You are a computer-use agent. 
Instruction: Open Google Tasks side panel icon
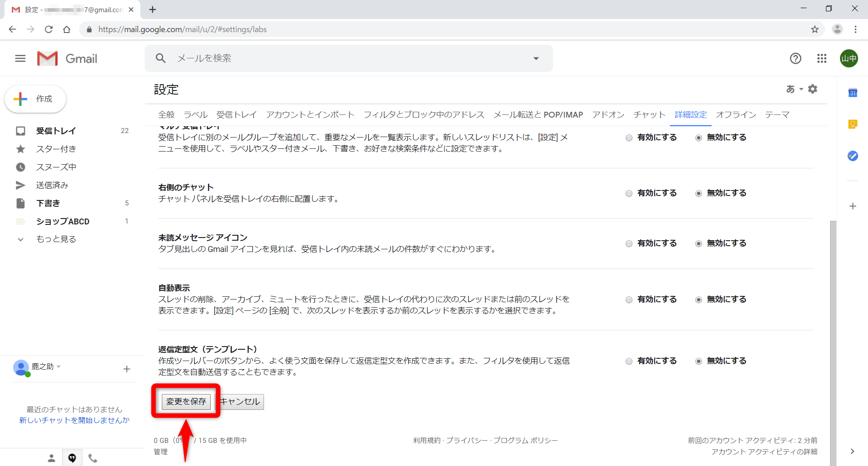pyautogui.click(x=853, y=156)
